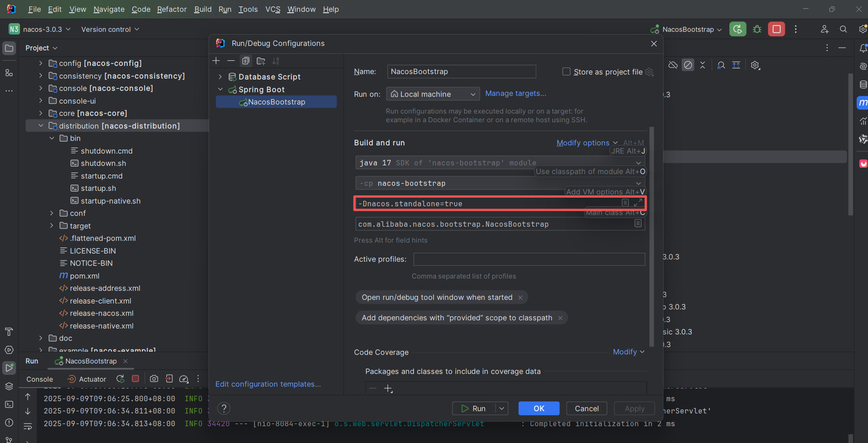Image resolution: width=868 pixels, height=443 pixels.
Task: Click the configuration Name input field
Action: click(462, 71)
